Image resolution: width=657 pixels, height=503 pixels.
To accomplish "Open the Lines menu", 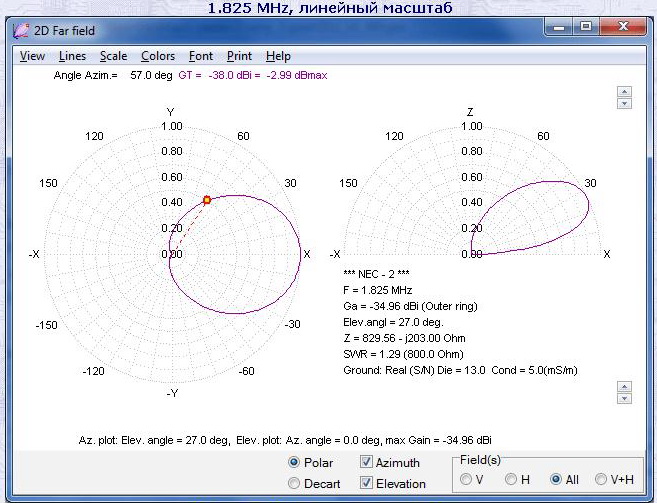I will tap(72, 56).
